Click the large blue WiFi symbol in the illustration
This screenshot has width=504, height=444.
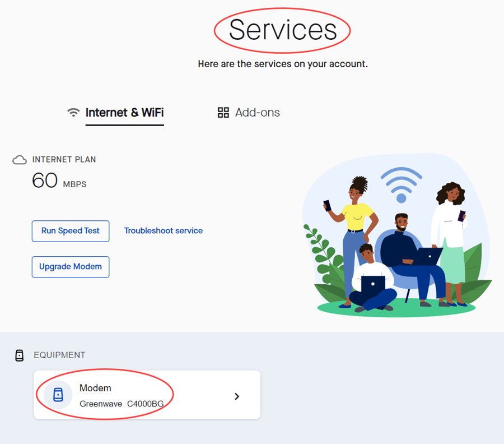pyautogui.click(x=401, y=185)
